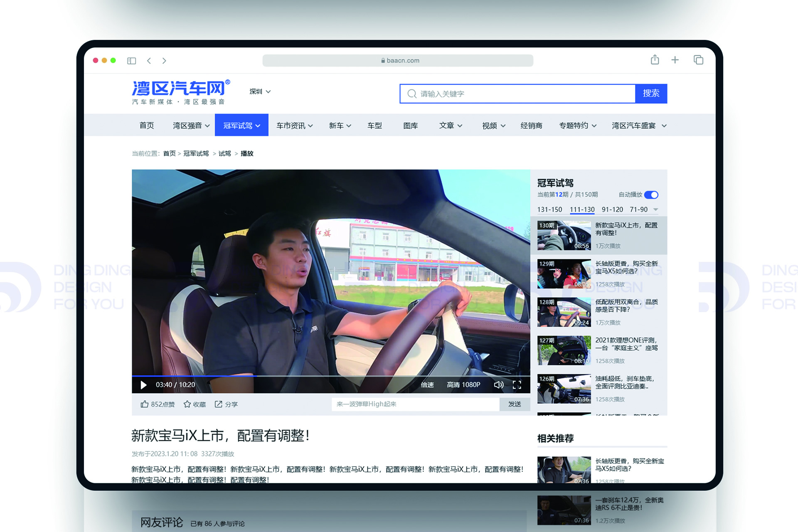This screenshot has width=798, height=532.
Task: Open the 图库 nav item
Action: [x=410, y=126]
